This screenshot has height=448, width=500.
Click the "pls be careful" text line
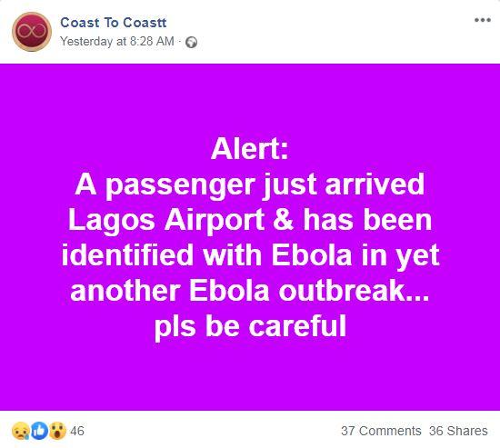pos(250,326)
